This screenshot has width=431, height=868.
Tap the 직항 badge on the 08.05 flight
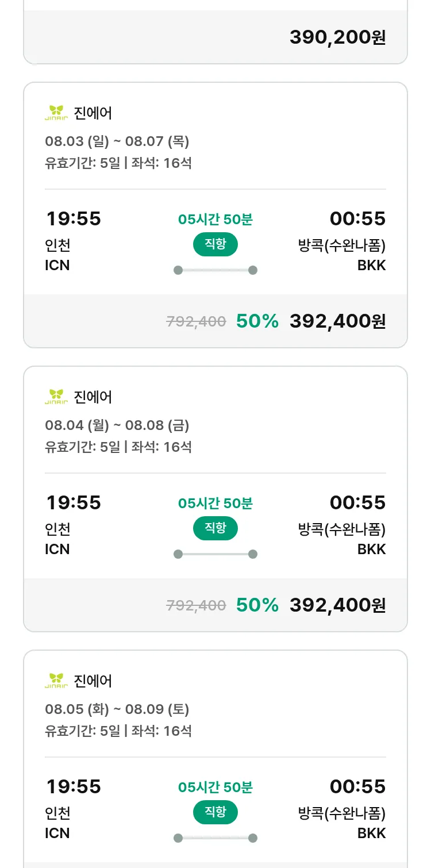(x=215, y=812)
